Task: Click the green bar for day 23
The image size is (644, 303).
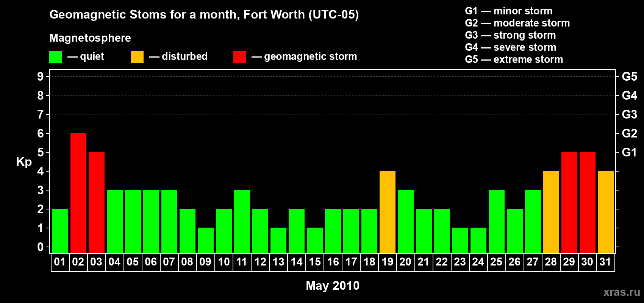Action: tap(460, 241)
